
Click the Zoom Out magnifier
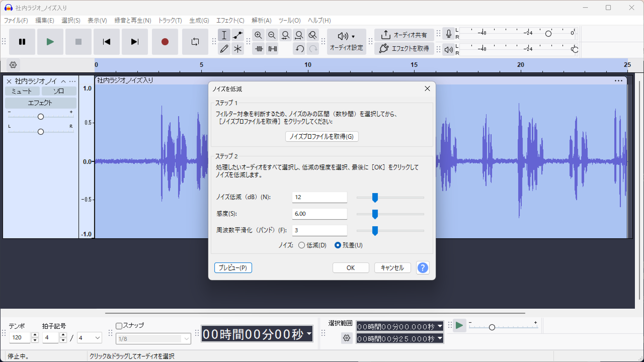click(x=272, y=35)
